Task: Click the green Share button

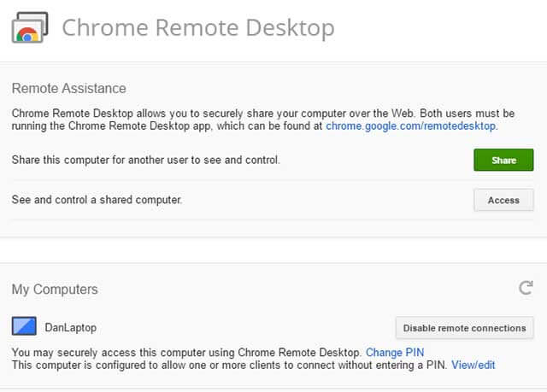Action: [503, 160]
